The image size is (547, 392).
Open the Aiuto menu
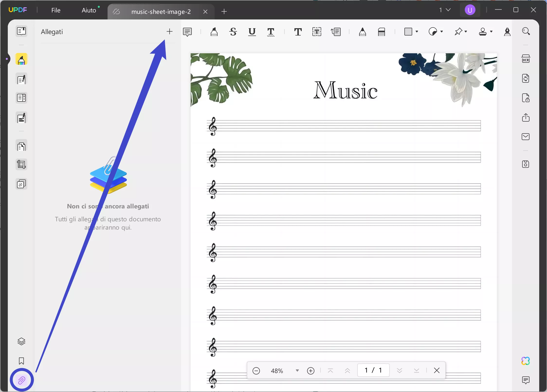pyautogui.click(x=89, y=10)
